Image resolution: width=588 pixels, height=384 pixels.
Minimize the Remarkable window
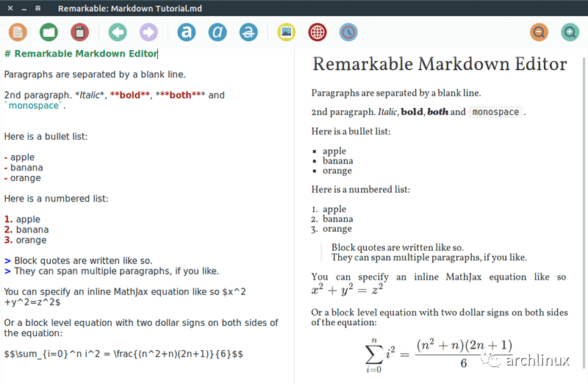[24, 8]
